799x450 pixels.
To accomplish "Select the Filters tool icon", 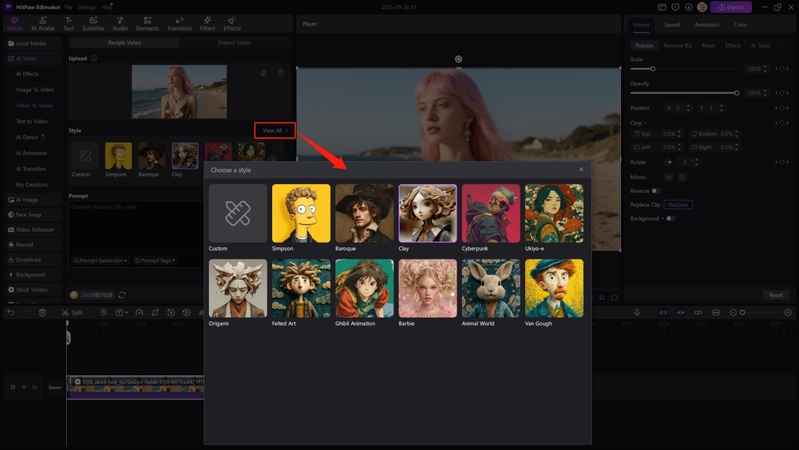I will pos(207,23).
